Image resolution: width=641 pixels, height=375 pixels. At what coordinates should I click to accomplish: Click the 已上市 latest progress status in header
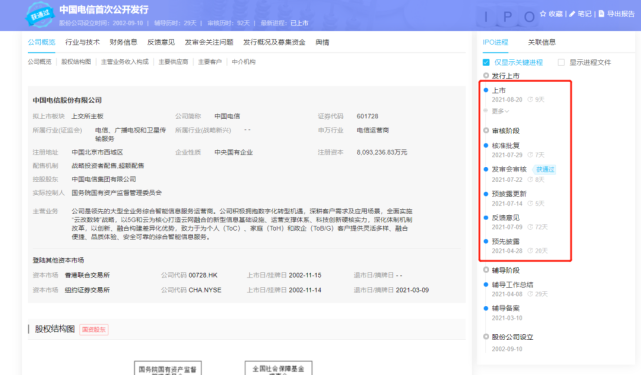(299, 23)
